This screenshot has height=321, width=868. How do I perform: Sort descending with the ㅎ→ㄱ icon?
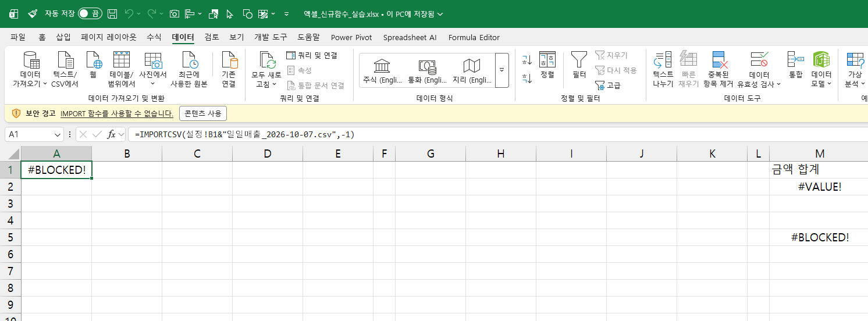pos(527,77)
